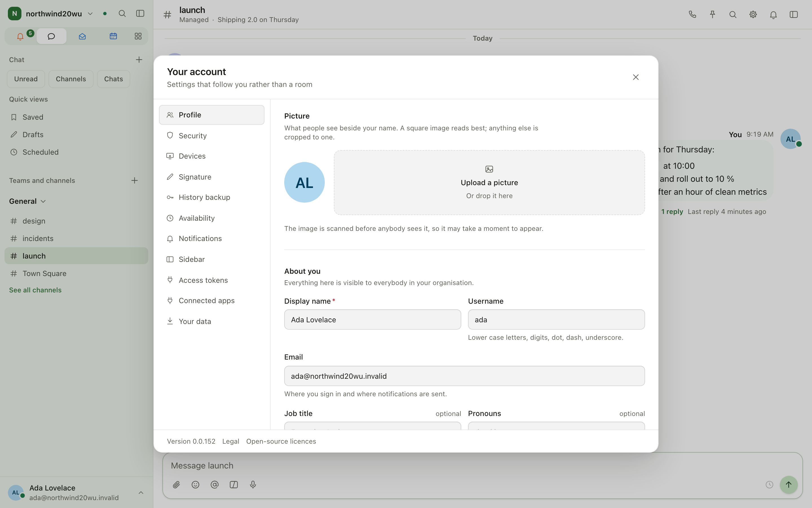Insert a mention with the @ icon
Viewport: 812px width, 508px height.
pos(215,485)
